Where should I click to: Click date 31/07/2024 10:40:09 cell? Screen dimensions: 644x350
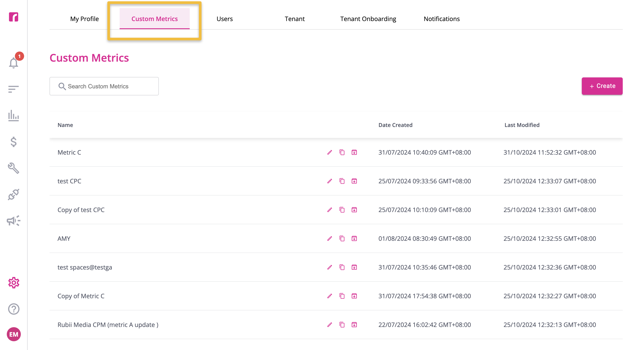[425, 152]
